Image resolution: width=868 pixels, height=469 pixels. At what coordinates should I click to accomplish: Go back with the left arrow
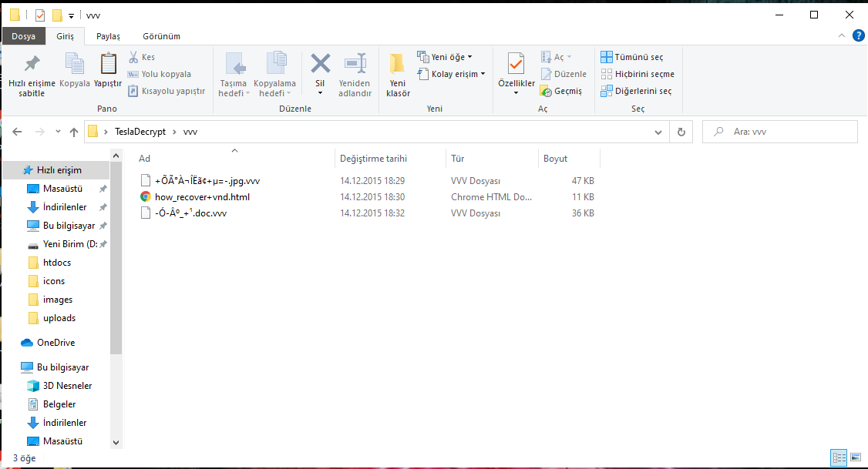pyautogui.click(x=17, y=132)
